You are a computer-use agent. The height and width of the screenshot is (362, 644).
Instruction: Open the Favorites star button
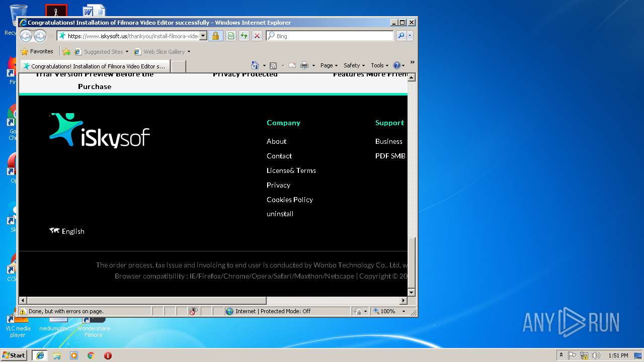37,51
